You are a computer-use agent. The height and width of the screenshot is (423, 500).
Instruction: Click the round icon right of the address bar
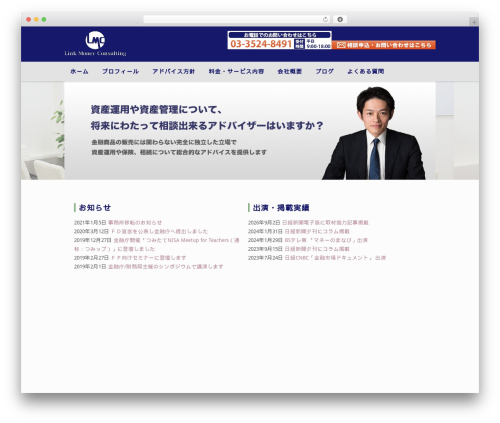(340, 19)
